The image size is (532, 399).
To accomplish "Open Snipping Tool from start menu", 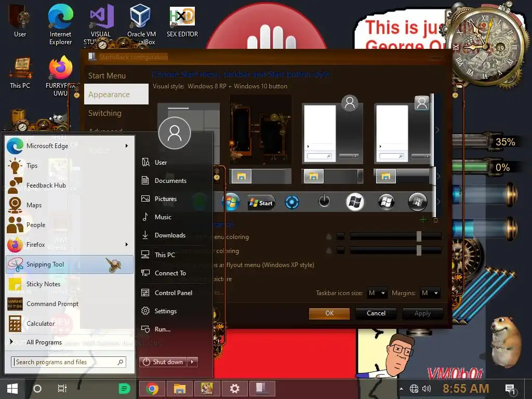I will click(x=70, y=264).
